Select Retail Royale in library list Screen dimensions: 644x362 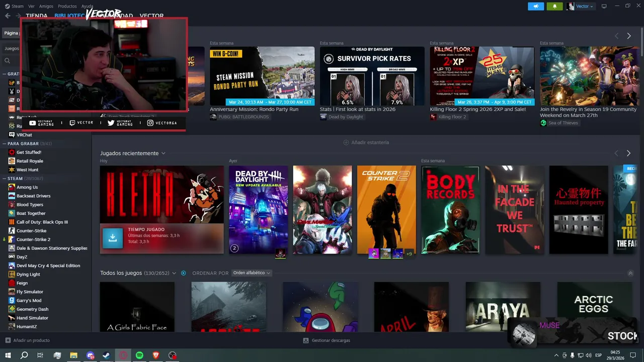coord(30,161)
